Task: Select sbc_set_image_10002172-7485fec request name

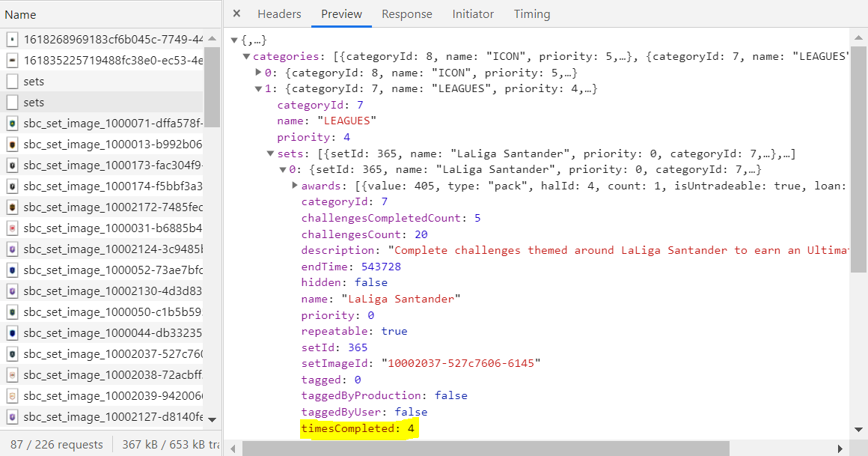Action: pyautogui.click(x=113, y=207)
